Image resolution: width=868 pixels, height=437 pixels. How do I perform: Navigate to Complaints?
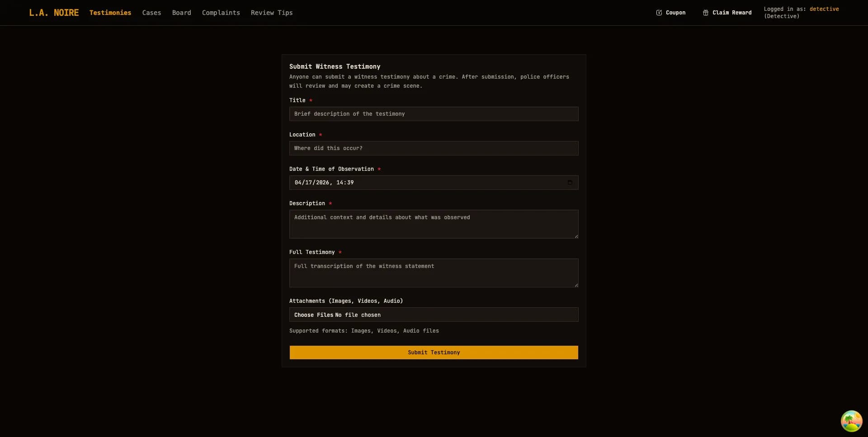pos(221,13)
